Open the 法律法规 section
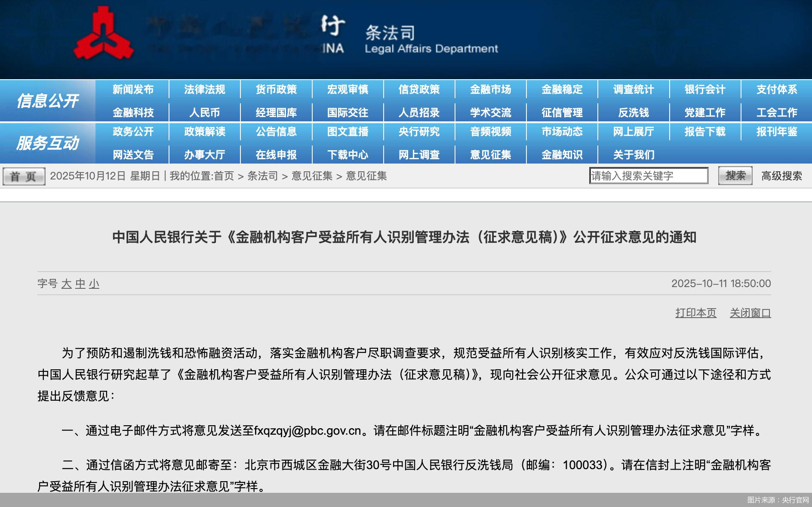Image resolution: width=812 pixels, height=507 pixels. [205, 90]
